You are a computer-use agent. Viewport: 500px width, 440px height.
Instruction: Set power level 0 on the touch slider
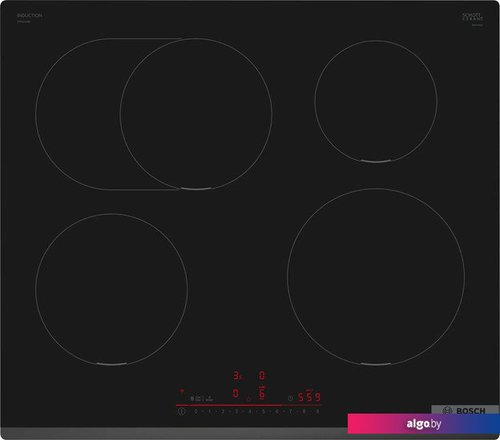coord(196,412)
